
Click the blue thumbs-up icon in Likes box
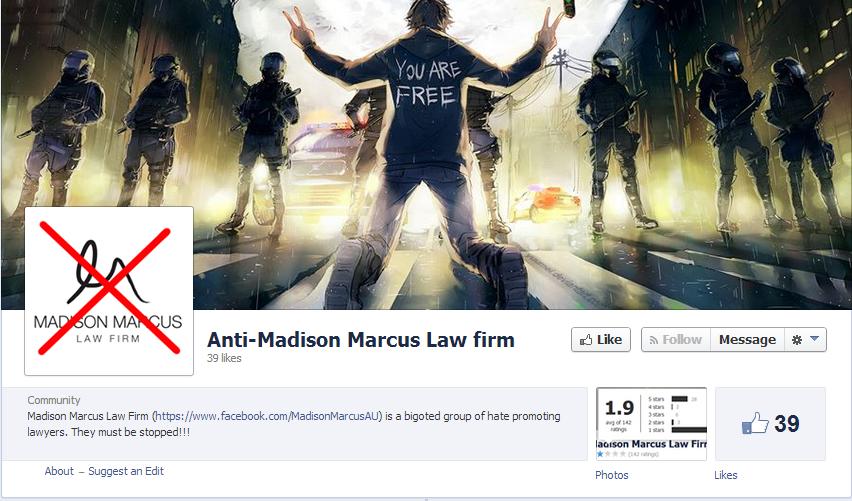(755, 423)
